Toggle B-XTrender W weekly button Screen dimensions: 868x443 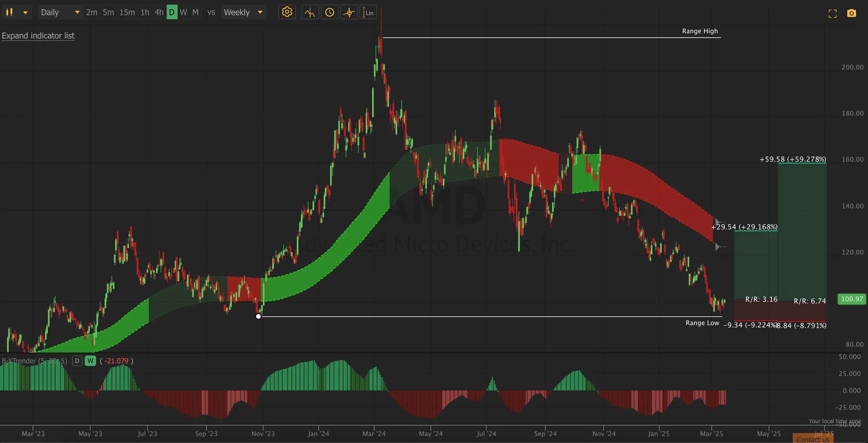pos(90,361)
